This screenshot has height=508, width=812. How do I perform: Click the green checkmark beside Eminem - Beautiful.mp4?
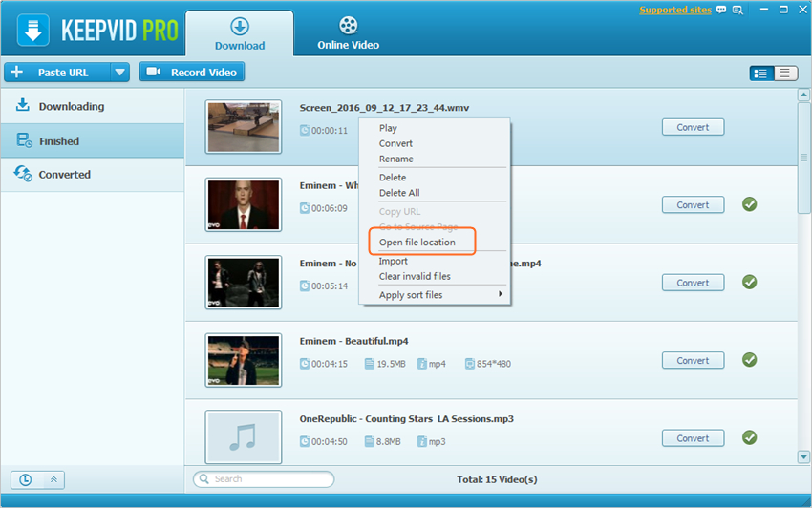(750, 360)
